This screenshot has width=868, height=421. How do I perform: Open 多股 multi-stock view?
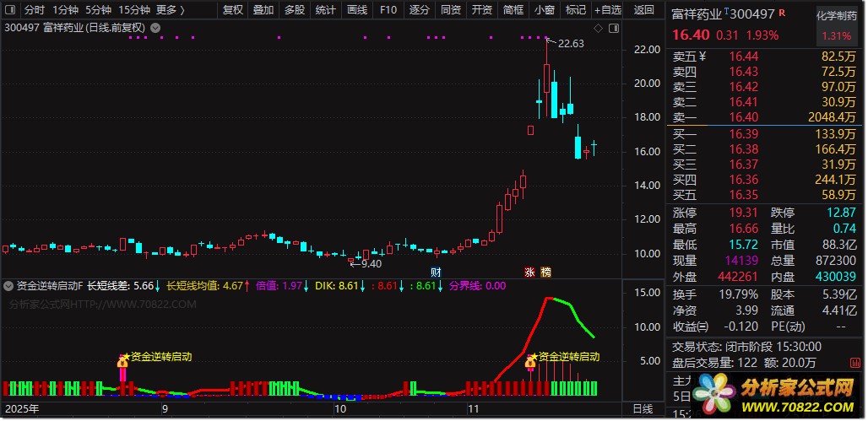coord(295,9)
